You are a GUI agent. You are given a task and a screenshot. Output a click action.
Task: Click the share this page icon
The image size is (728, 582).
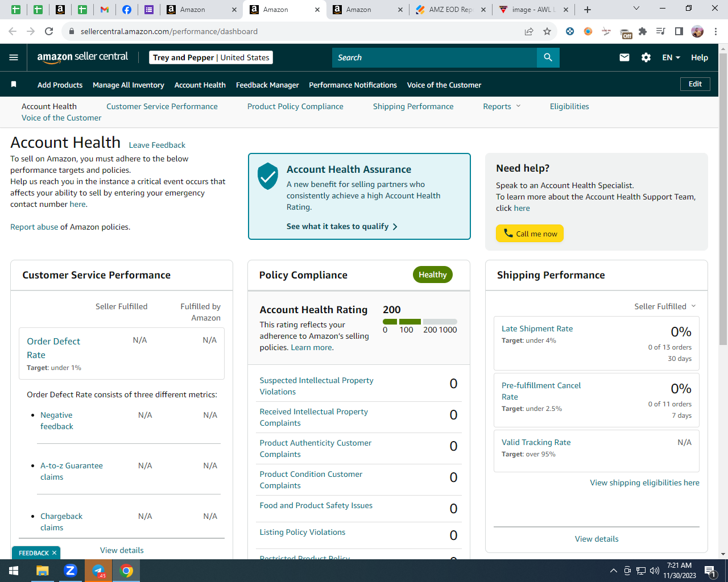529,31
